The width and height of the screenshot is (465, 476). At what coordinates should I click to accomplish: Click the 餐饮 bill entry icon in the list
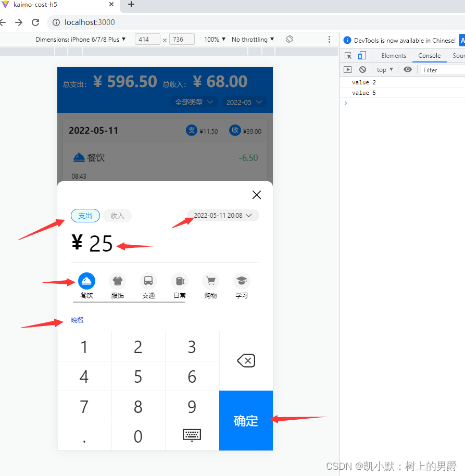click(79, 158)
